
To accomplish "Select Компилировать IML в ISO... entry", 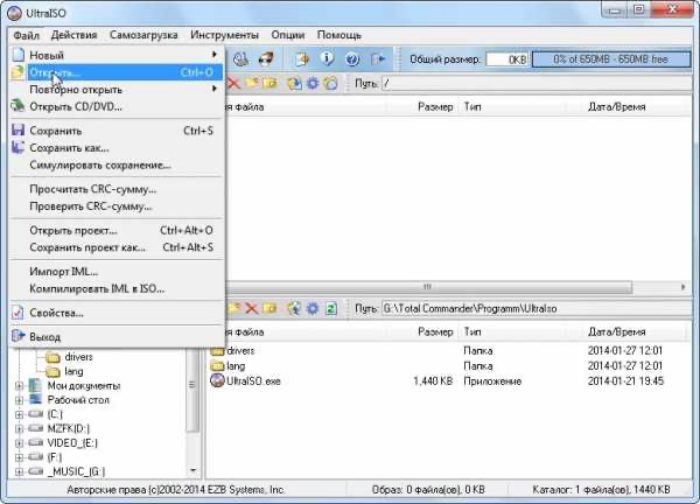I will click(x=116, y=289).
